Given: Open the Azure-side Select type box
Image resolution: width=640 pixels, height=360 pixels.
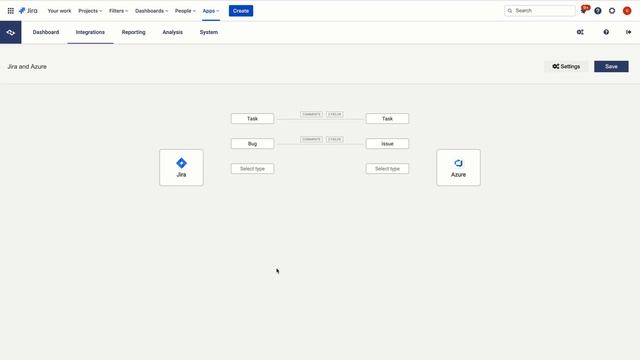Looking at the screenshot, I should click(x=387, y=169).
